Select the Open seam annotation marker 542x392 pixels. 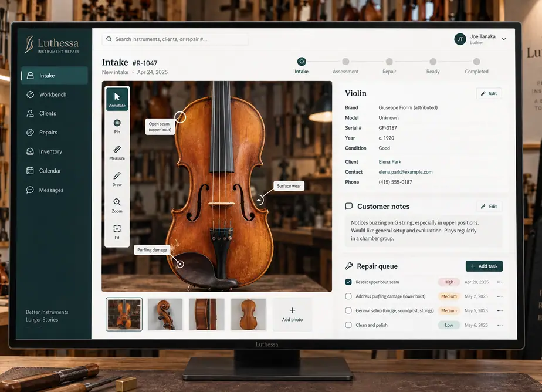coord(180,117)
